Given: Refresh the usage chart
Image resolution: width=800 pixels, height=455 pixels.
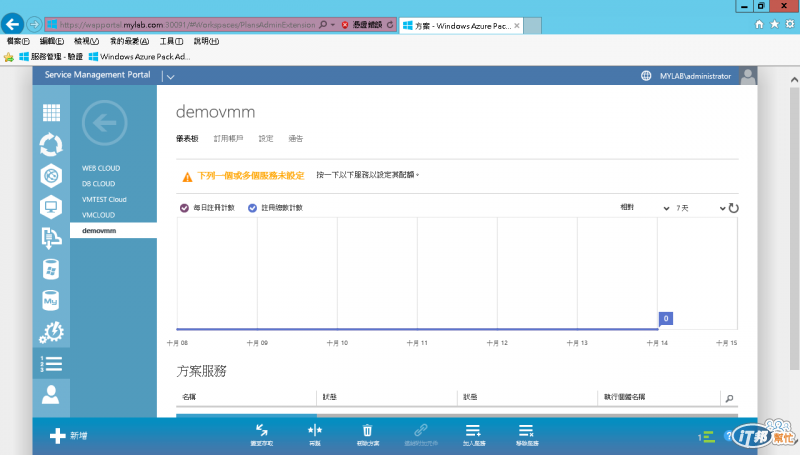Looking at the screenshot, I should click(x=733, y=208).
